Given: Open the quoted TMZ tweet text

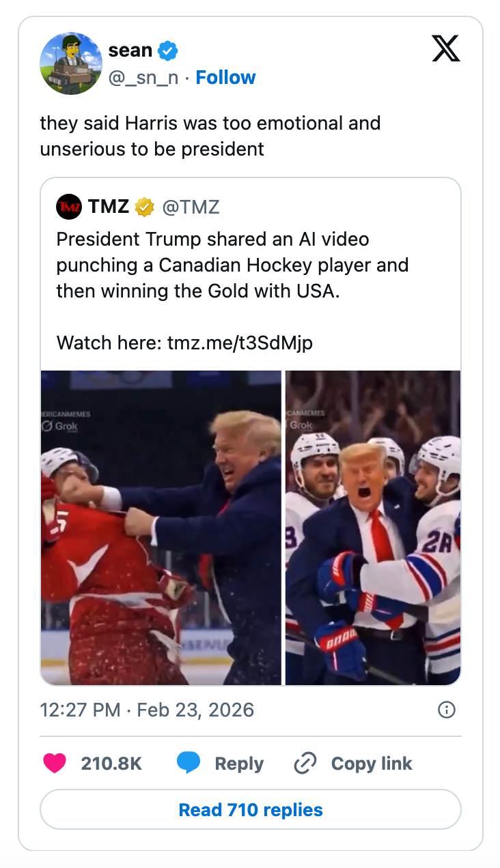Looking at the screenshot, I should coord(232,266).
